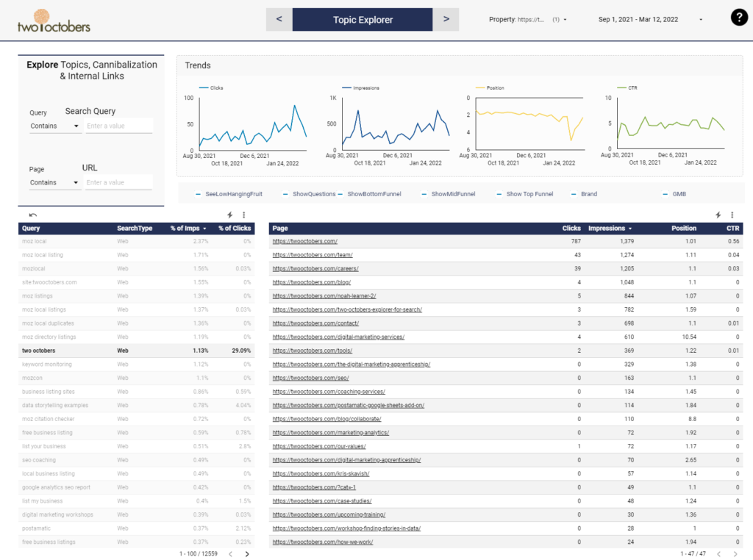The image size is (753, 560).
Task: Click the undo arrow above Query table
Action: pyautogui.click(x=32, y=215)
